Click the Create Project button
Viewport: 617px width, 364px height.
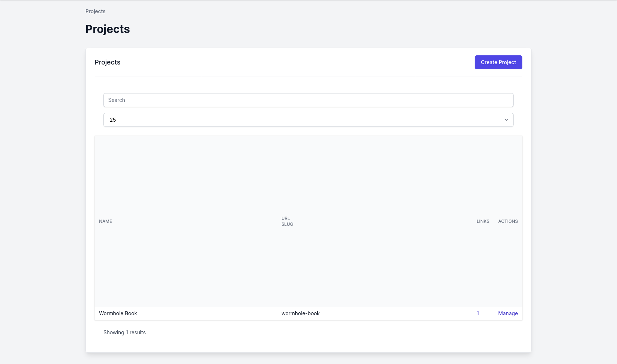click(x=498, y=62)
